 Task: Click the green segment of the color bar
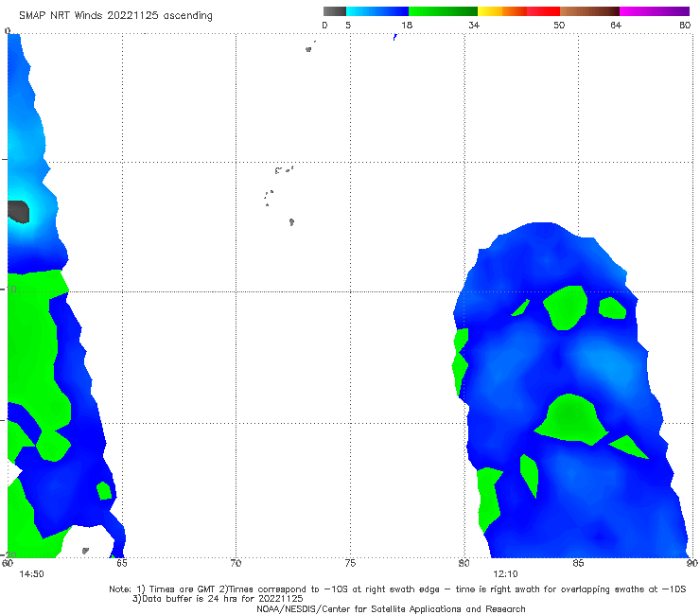click(443, 11)
